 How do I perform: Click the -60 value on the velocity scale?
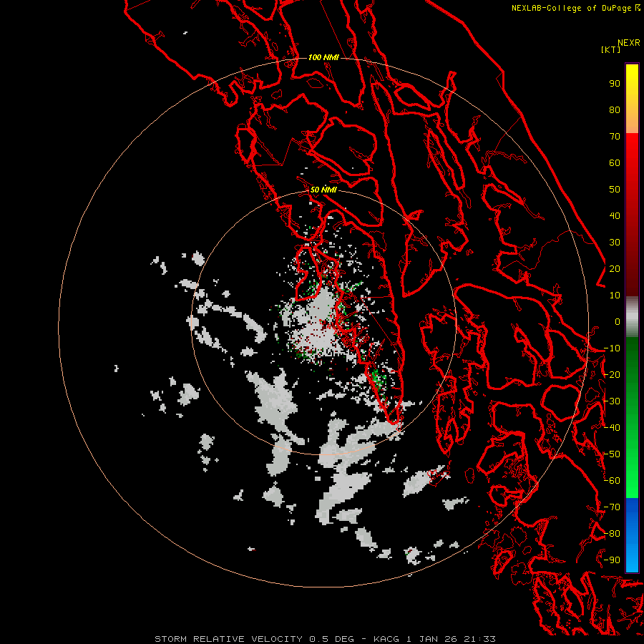click(x=612, y=481)
